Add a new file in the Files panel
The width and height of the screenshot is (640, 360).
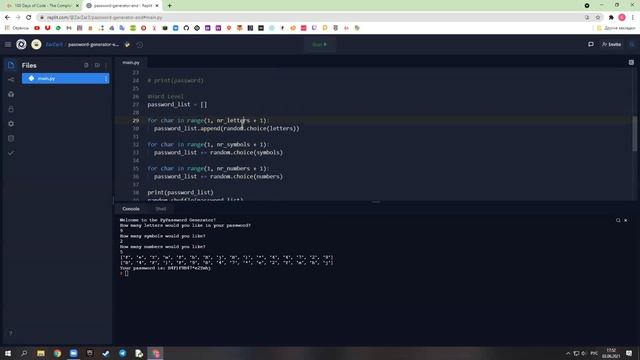tap(86, 65)
